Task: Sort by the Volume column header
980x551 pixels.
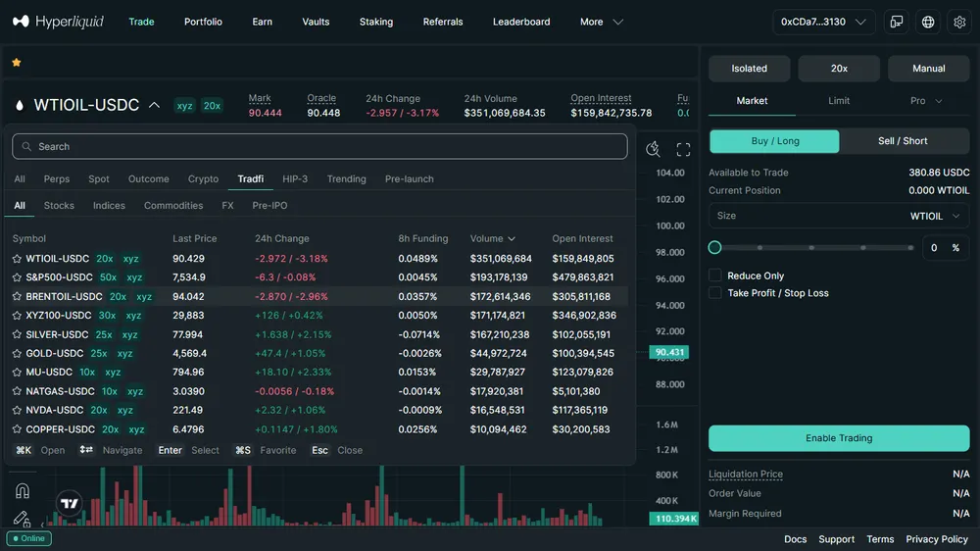Action: click(x=493, y=238)
